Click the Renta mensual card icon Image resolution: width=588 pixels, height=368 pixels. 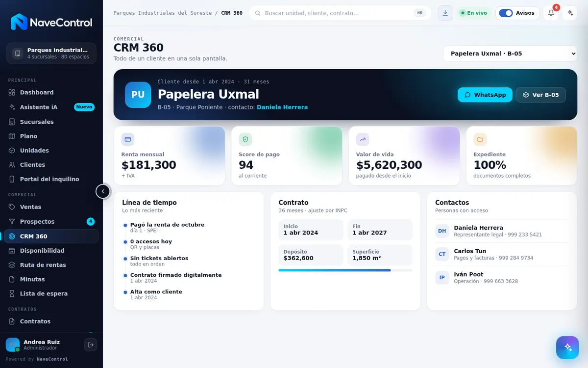tap(128, 139)
